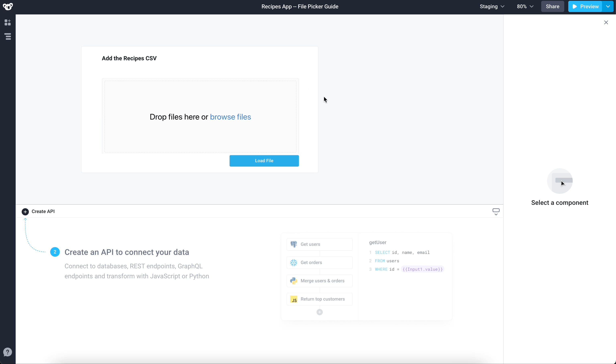616x364 pixels.
Task: Click the PostgreSQL icon on Get users
Action: [x=294, y=244]
